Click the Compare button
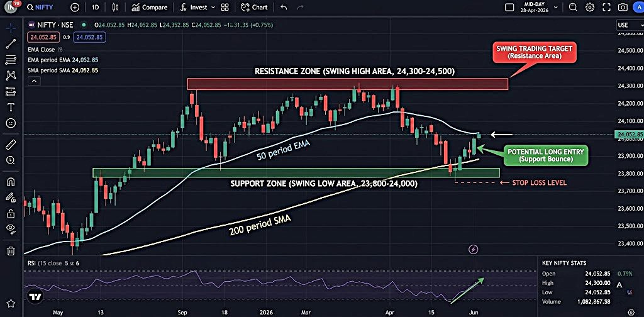 pyautogui.click(x=150, y=7)
